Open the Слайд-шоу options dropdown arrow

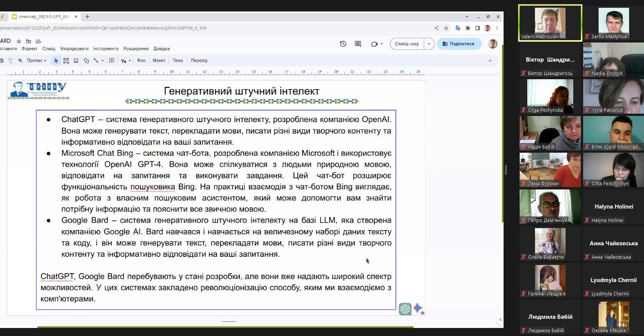[429, 44]
